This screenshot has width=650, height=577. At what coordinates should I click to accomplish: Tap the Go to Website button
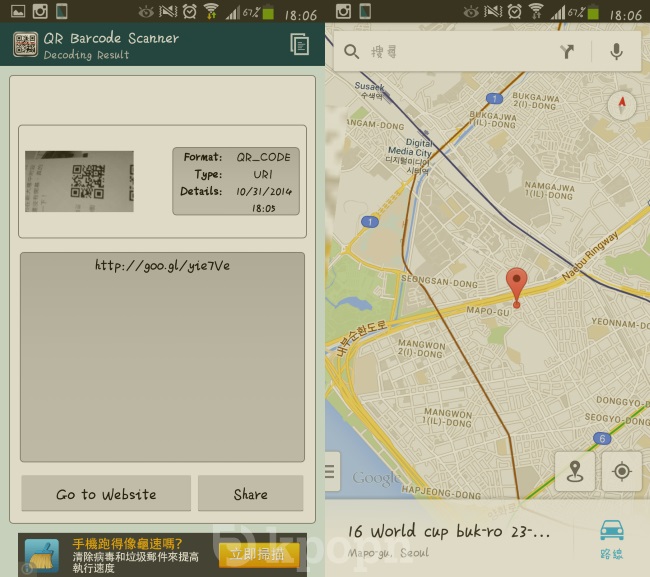106,493
